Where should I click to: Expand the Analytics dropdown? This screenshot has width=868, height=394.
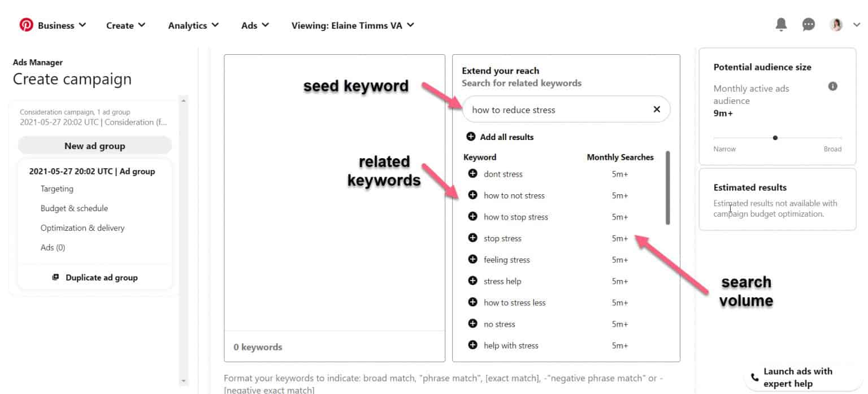coord(188,25)
